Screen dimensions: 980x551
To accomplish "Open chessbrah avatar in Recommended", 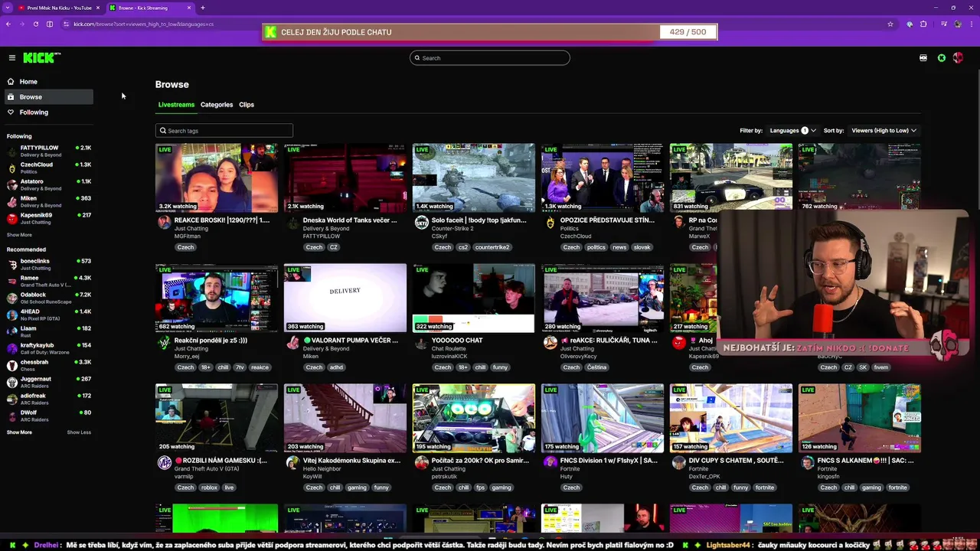I will pyautogui.click(x=12, y=366).
